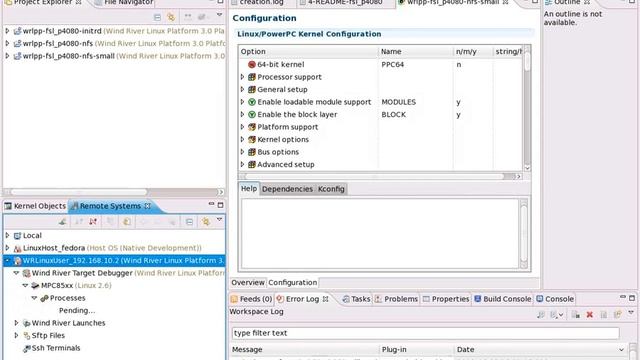Image resolution: width=640 pixels, height=360 pixels.
Task: Expand wrlpp-fsl_p4080-initrd project
Action: point(7,31)
